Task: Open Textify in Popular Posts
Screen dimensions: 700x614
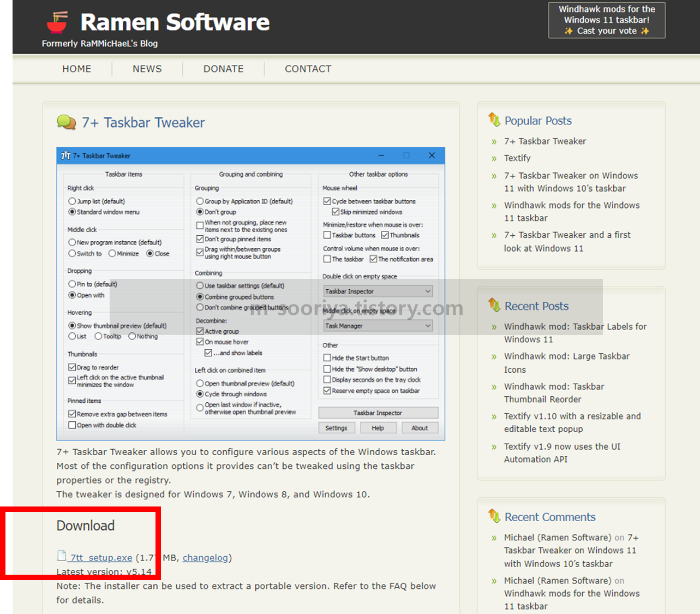Action: click(x=517, y=158)
